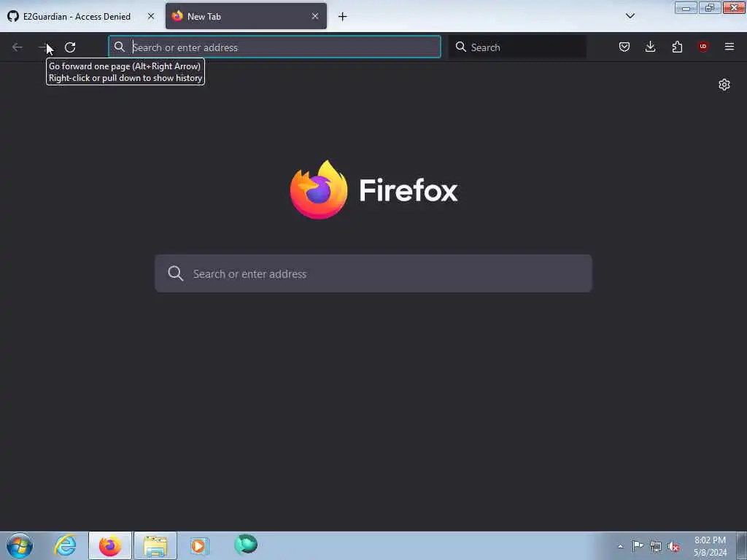
Task: Expand the list all tabs chevron
Action: click(630, 16)
